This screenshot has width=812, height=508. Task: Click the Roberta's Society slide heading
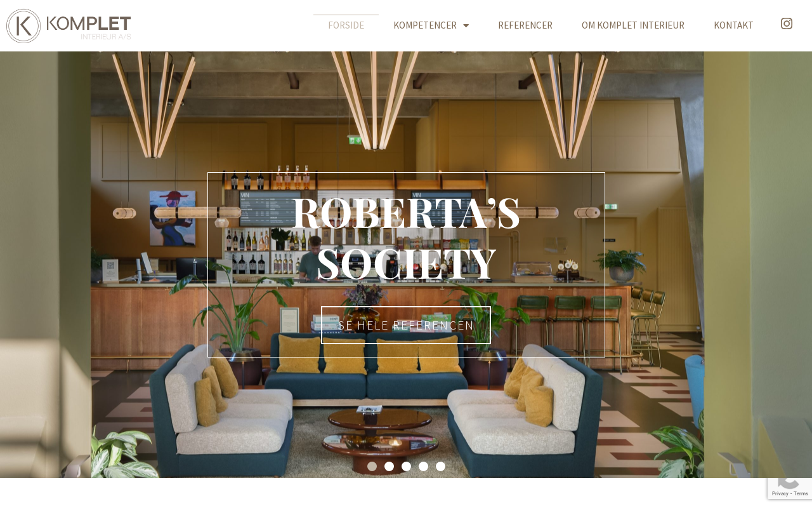406,237
